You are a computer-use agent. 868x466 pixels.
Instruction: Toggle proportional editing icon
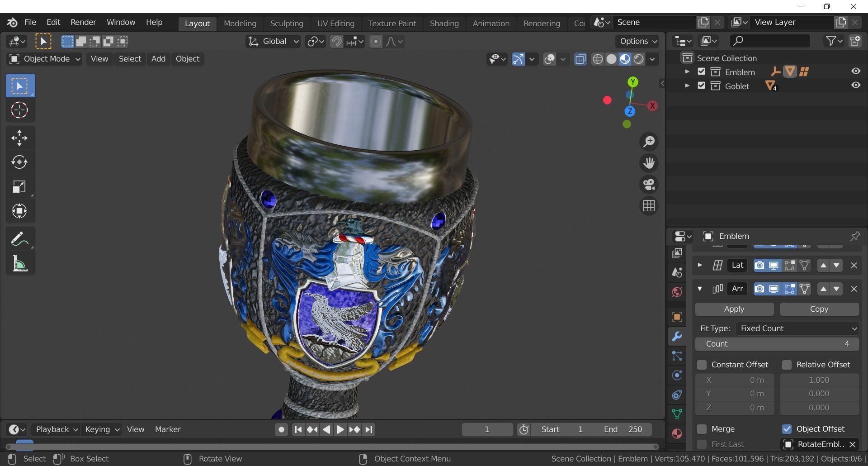point(376,42)
